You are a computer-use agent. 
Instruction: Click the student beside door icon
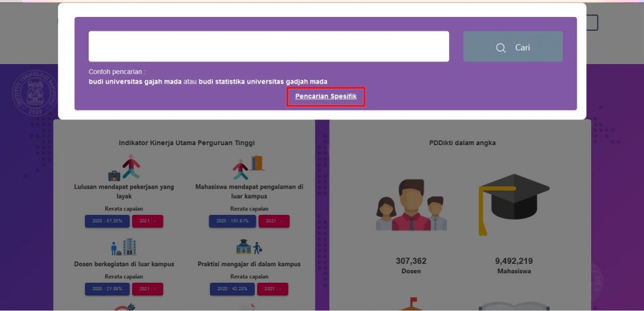click(248, 167)
